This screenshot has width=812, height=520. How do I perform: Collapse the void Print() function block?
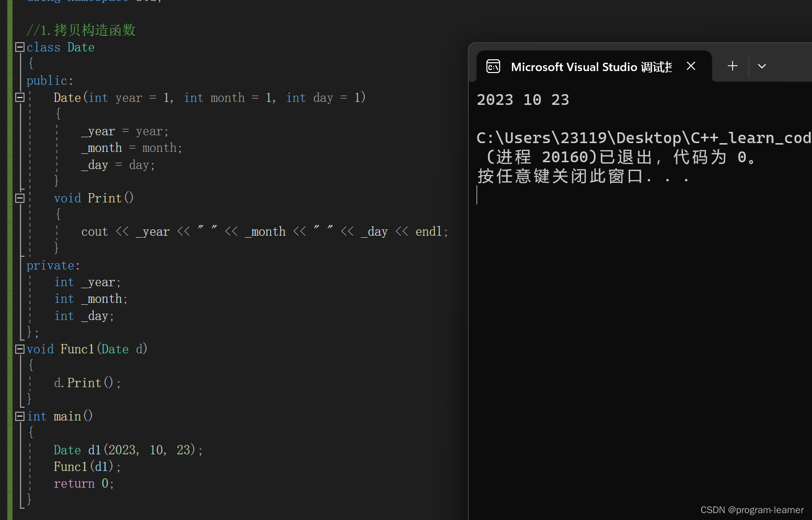(20, 198)
